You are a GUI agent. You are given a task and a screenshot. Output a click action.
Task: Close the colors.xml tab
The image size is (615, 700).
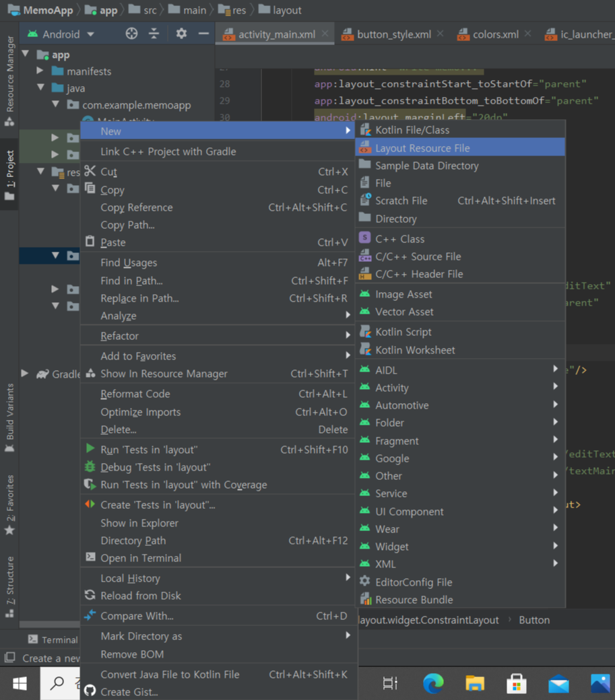pos(528,34)
